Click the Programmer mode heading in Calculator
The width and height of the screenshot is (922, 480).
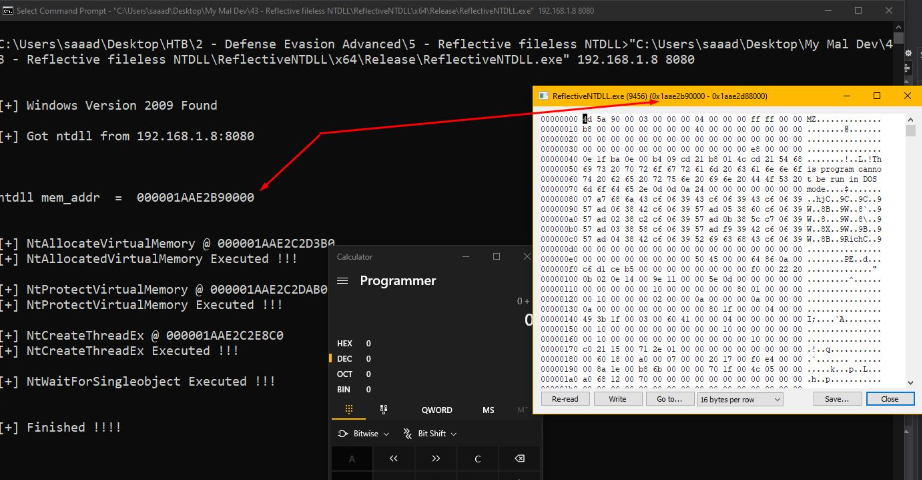point(398,281)
